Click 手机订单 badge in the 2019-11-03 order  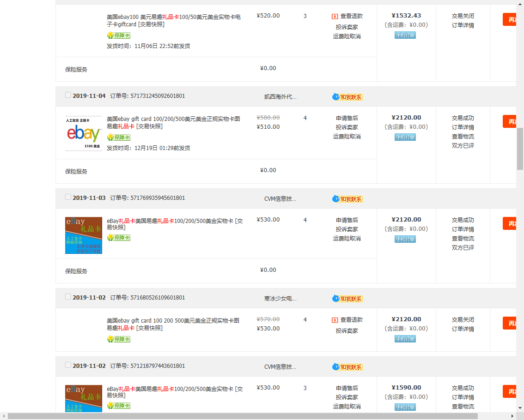tap(405, 239)
